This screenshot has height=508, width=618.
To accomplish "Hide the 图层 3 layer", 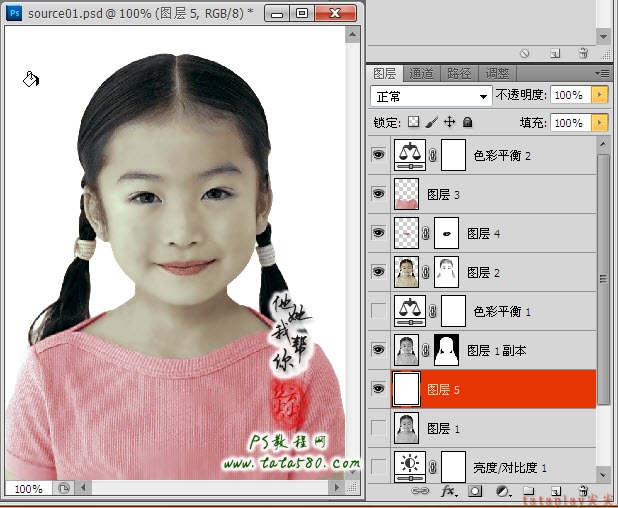I will (378, 194).
